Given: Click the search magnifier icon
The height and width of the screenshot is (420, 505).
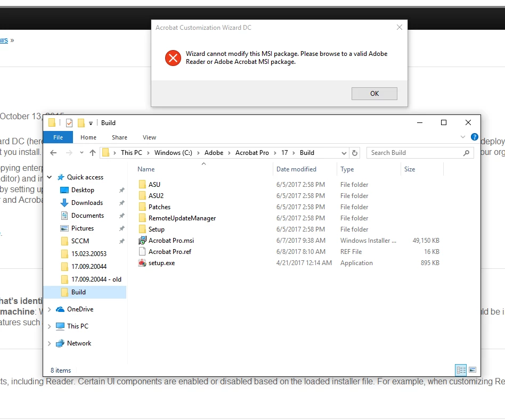Looking at the screenshot, I should click(466, 153).
